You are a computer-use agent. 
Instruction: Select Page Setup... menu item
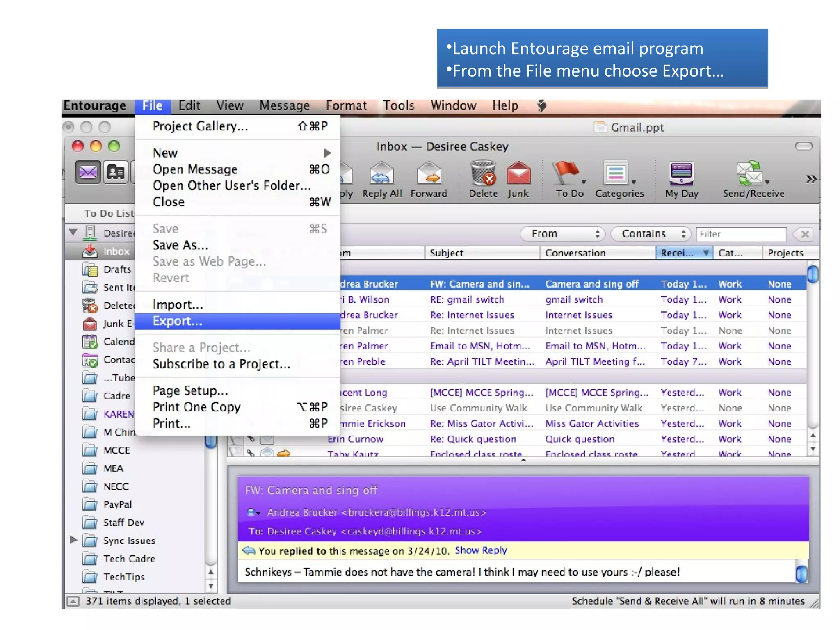pos(237,390)
